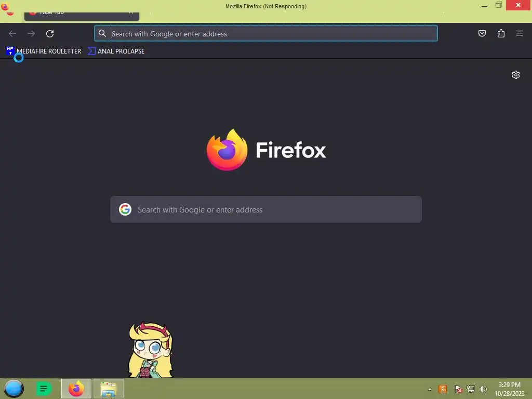Click the Firefox logo on page
Viewport: 532px width, 399px height.
point(227,150)
